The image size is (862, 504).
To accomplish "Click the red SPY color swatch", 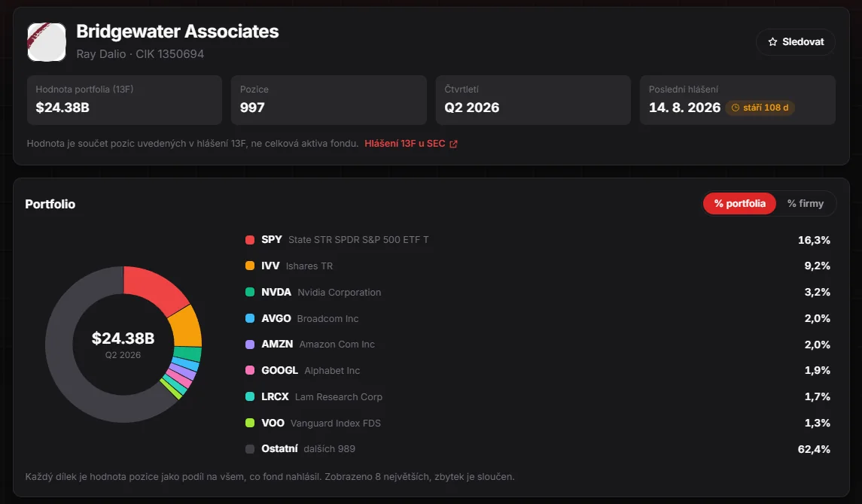I will click(x=250, y=240).
